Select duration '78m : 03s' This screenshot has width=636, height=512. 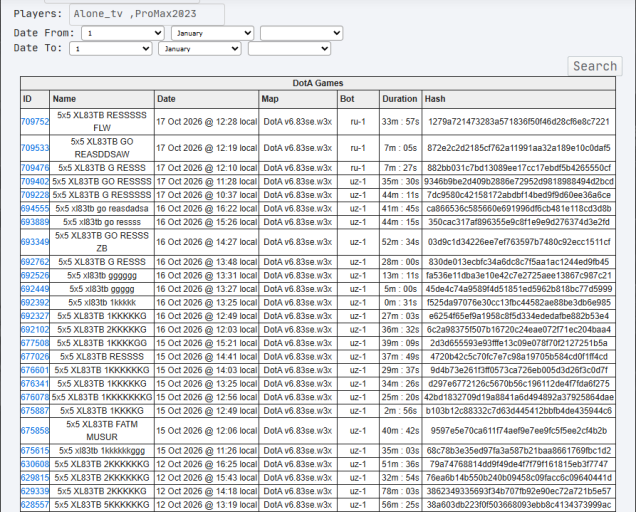click(x=400, y=491)
